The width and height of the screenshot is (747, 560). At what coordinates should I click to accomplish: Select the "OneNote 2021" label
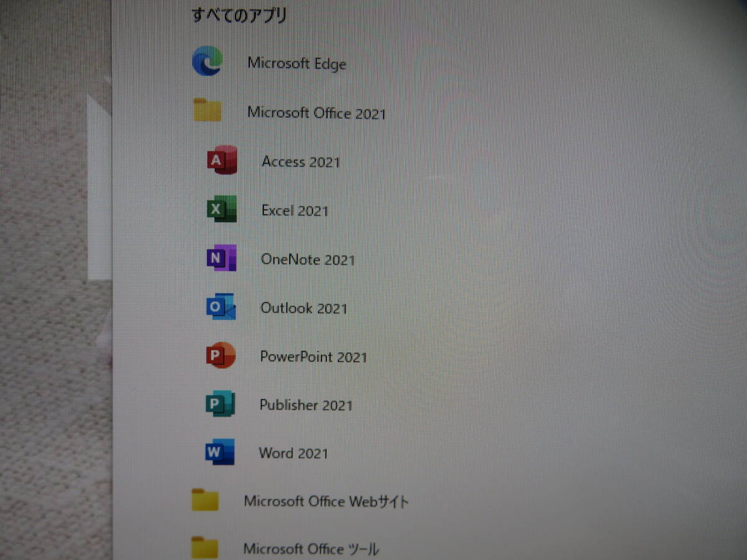(308, 259)
